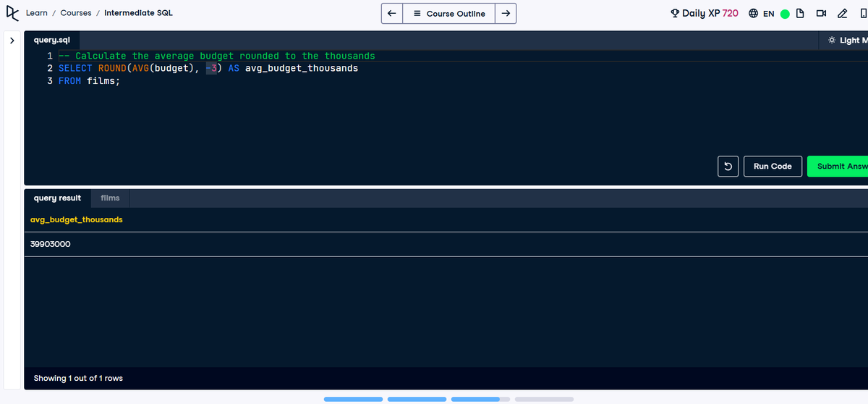868x404 pixels.
Task: Reset code with the undo arrow button
Action: 728,167
